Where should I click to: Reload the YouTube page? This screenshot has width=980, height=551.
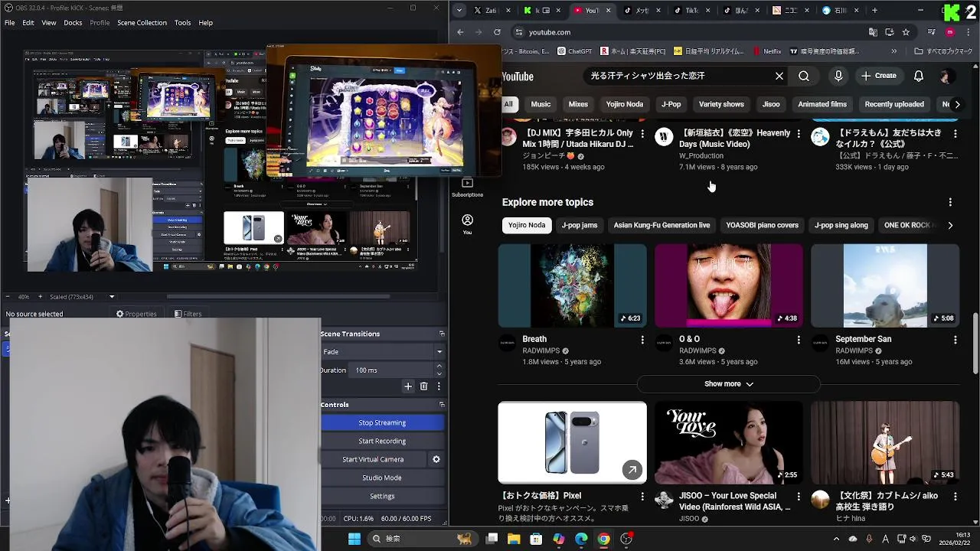click(497, 32)
